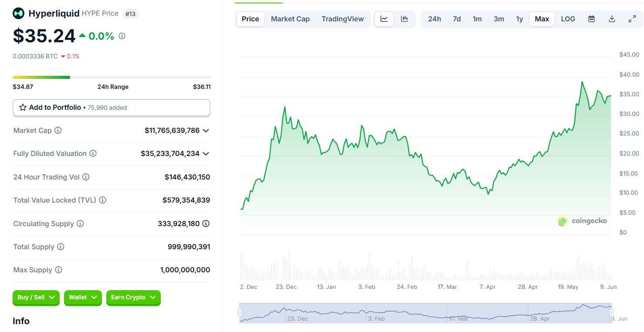Screen dimensions: 644x332
Task: Show Market Cap info tooltip icon
Action: (58, 130)
